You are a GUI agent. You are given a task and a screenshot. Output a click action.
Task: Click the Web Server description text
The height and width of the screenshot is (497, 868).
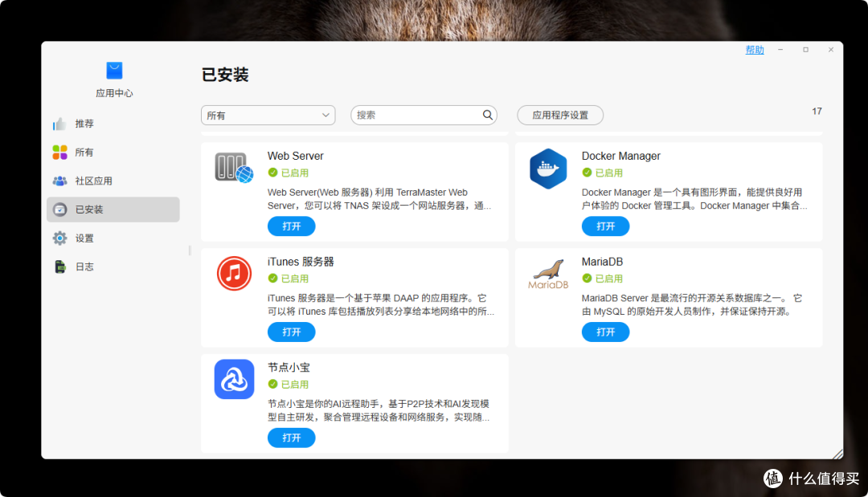coord(379,199)
